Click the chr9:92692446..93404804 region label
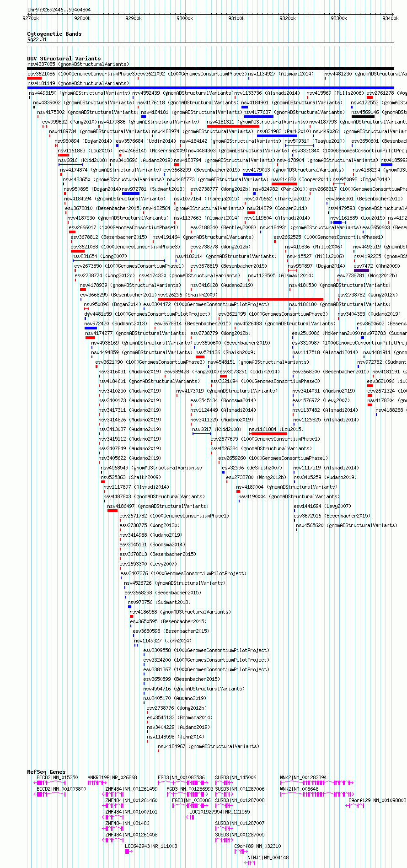Image resolution: width=407 pixels, height=868 pixels. coord(59,10)
